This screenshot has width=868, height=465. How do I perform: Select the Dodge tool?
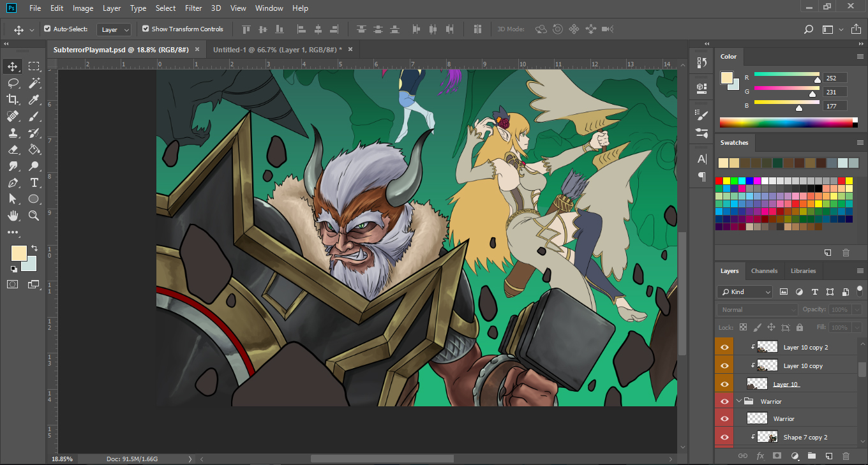34,166
